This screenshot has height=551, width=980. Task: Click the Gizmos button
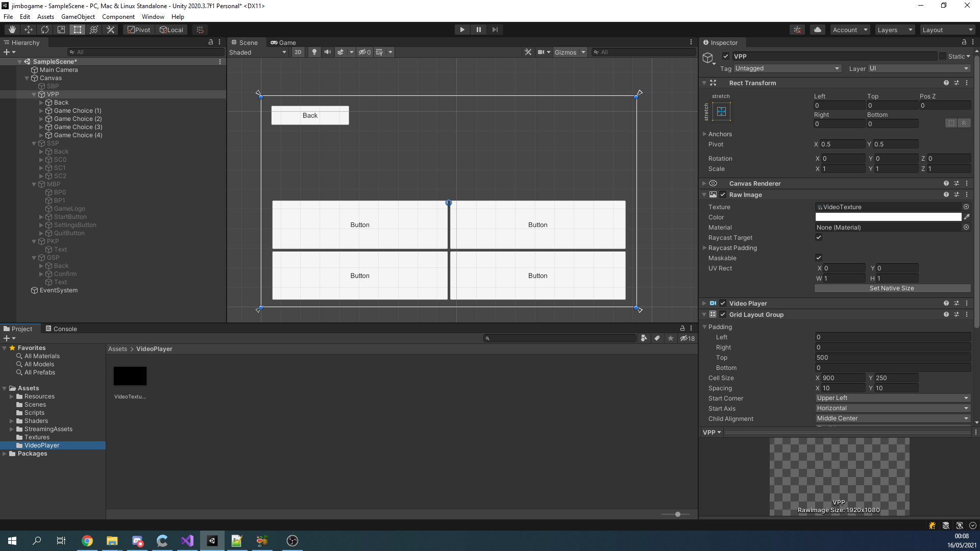(x=566, y=52)
